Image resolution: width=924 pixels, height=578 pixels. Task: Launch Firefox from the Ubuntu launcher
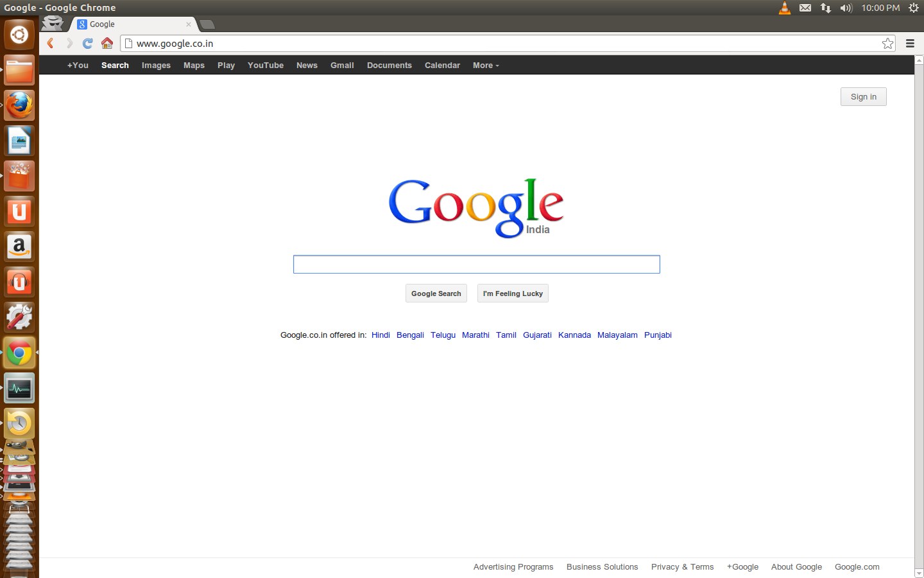pyautogui.click(x=19, y=105)
